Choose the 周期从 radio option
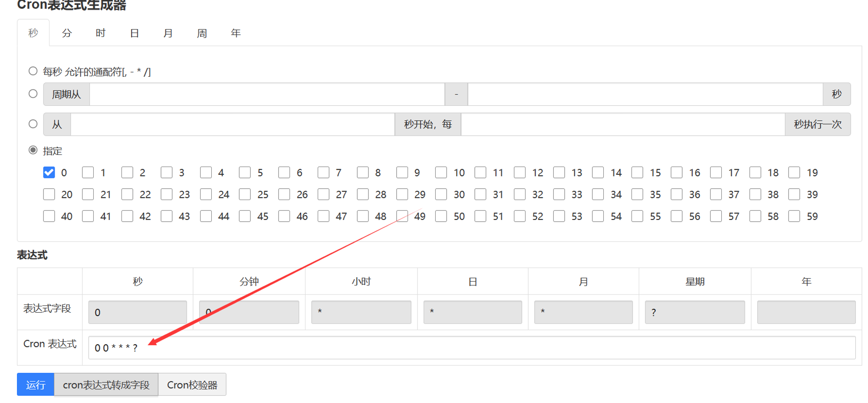Screen dimensions: 868x403 click(x=33, y=94)
